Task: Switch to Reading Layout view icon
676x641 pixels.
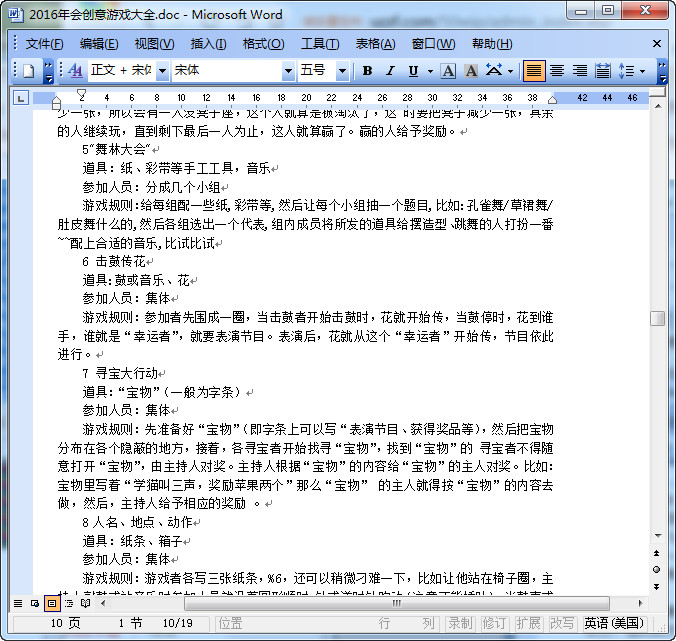Action: tap(85, 603)
